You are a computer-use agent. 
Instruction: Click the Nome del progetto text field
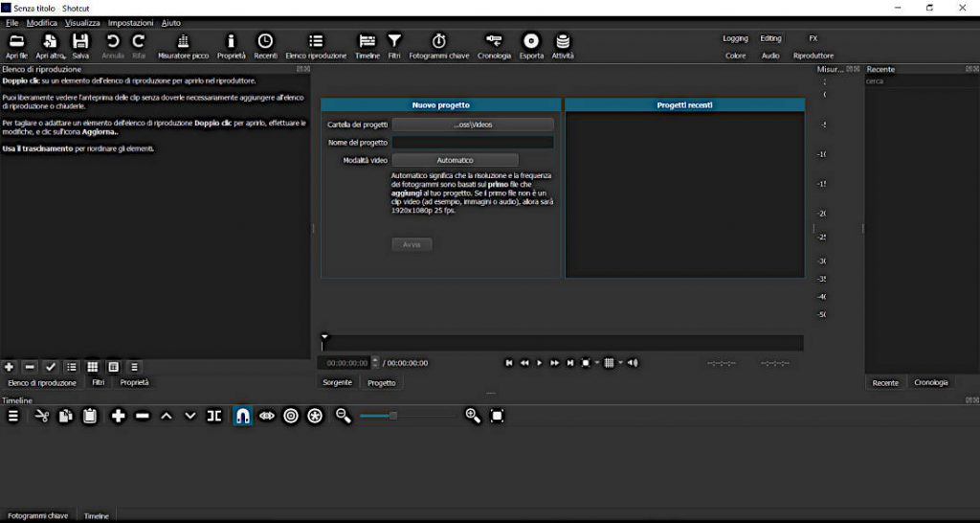(x=473, y=143)
